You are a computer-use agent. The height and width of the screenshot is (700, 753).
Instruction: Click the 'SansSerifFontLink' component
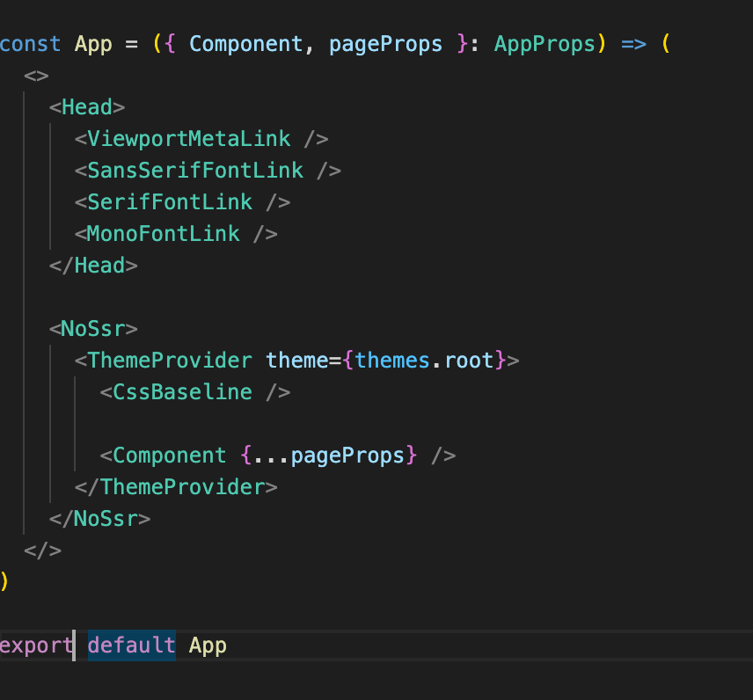(195, 171)
